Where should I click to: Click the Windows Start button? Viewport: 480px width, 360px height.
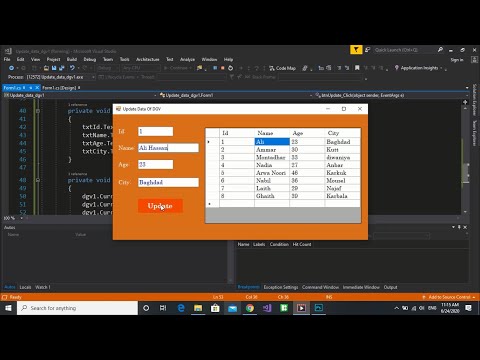click(8, 308)
